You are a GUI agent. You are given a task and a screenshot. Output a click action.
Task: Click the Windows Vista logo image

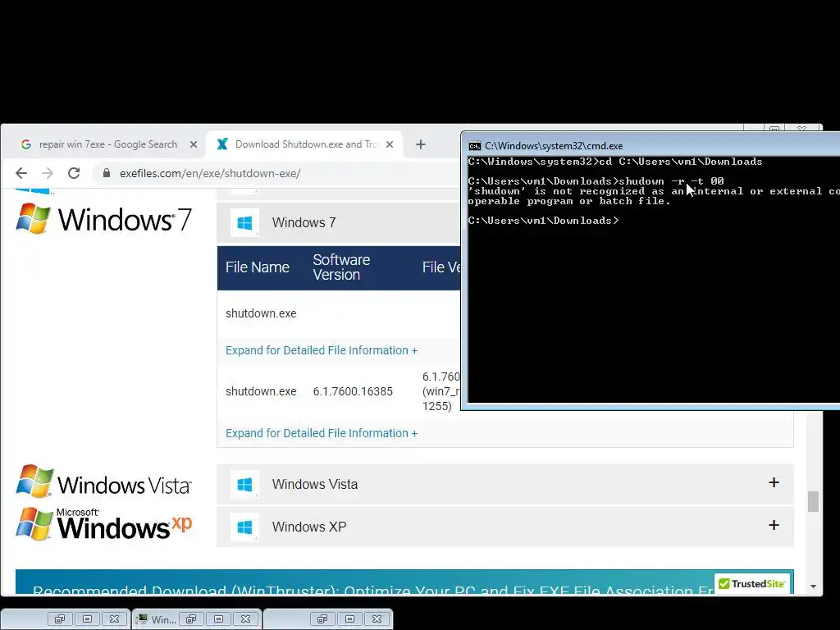(x=103, y=482)
